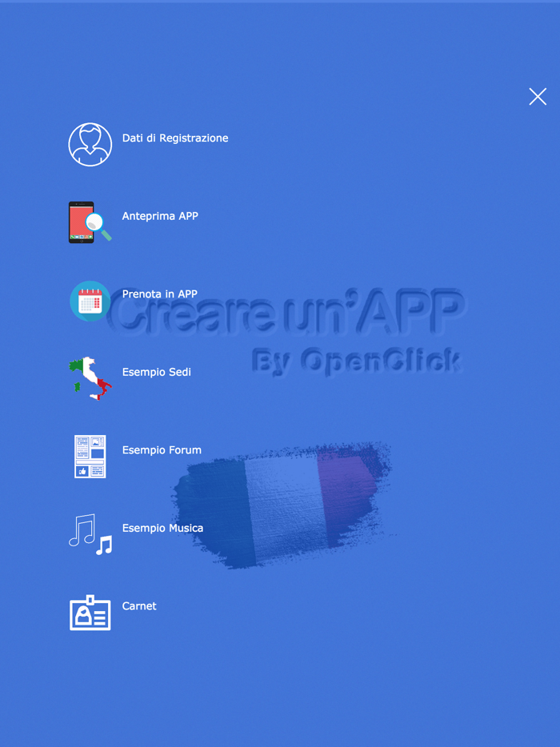Open the Anteprima APP menu entry
560x747 pixels.
[160, 216]
